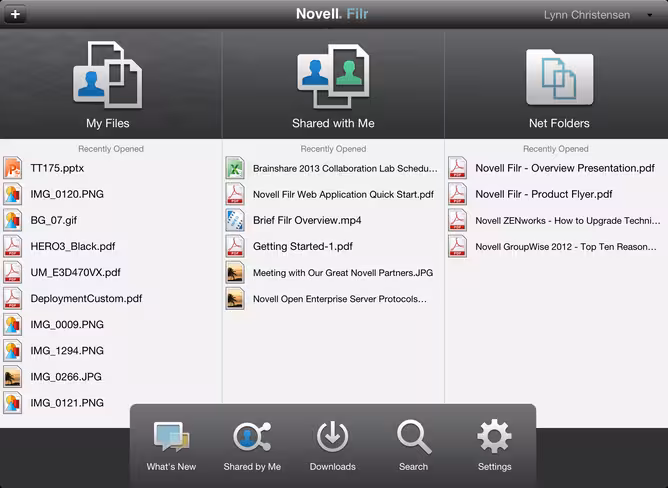Image resolution: width=668 pixels, height=488 pixels.
Task: Open Novell Filr Web Application Quick Start.pdf
Action: click(x=343, y=195)
